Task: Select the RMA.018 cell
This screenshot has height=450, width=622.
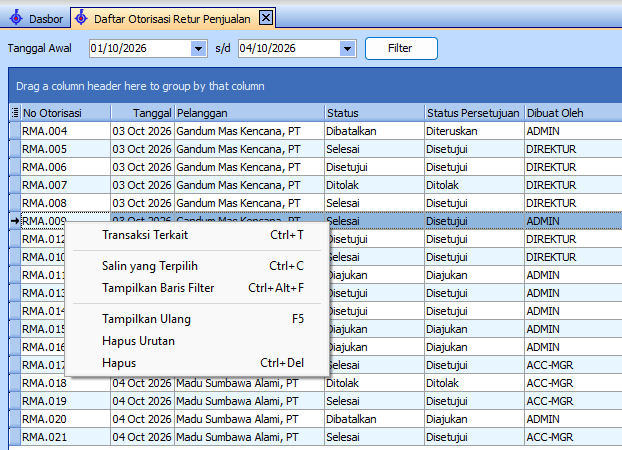Action: pyautogui.click(x=65, y=383)
